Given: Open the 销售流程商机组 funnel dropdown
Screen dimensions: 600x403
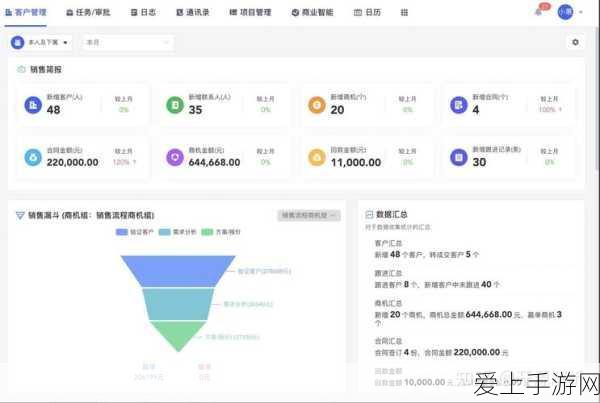Looking at the screenshot, I should pyautogui.click(x=309, y=215).
